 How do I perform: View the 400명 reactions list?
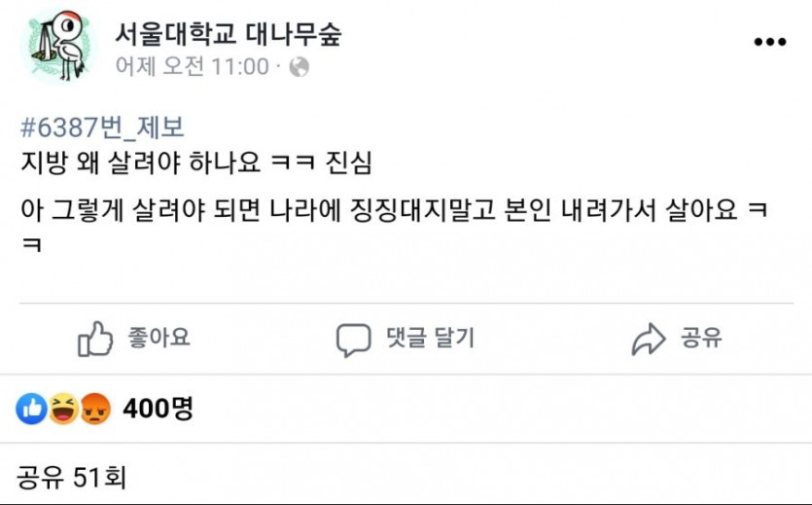[158, 409]
